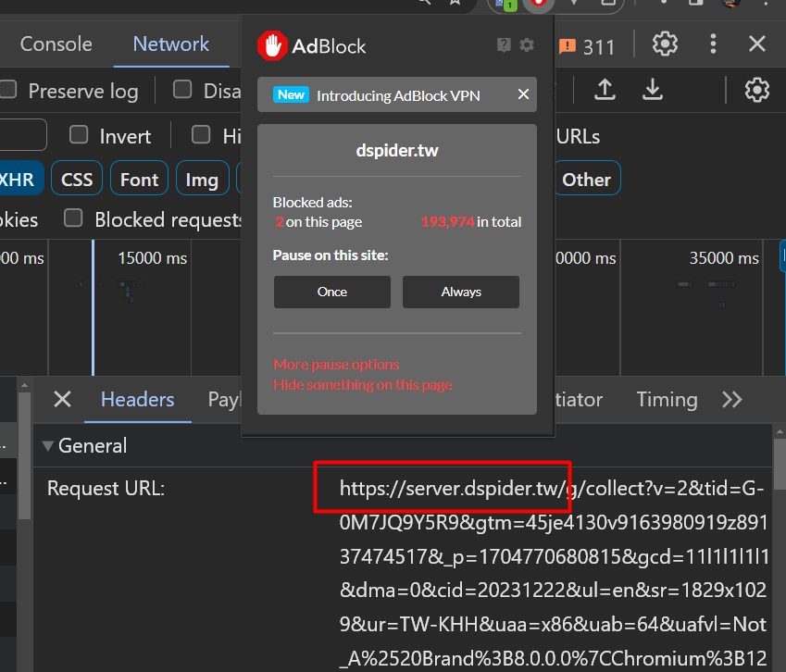The height and width of the screenshot is (672, 786).
Task: Click 2 on this page count
Action: [318, 221]
